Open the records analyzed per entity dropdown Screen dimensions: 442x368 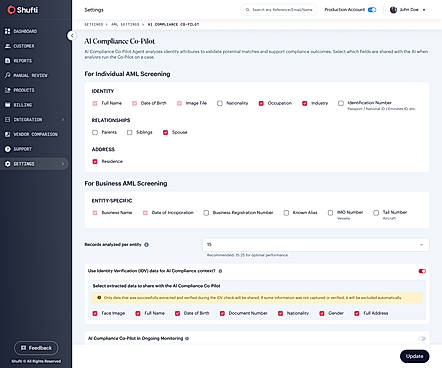[x=315, y=245]
